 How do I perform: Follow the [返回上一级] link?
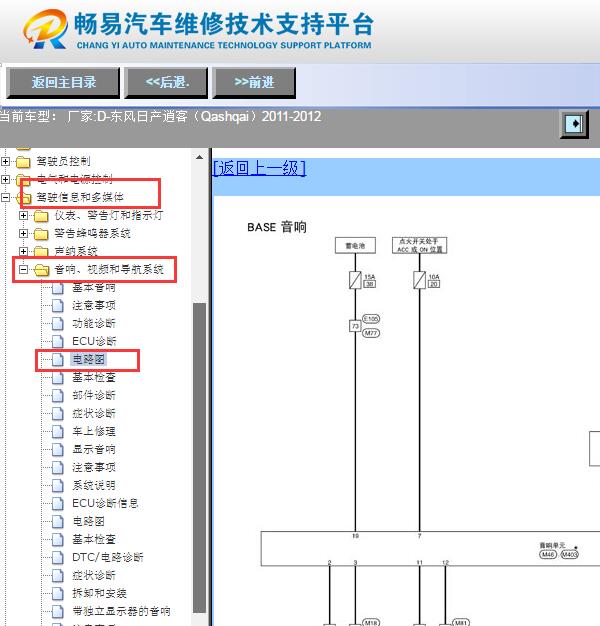(x=259, y=168)
